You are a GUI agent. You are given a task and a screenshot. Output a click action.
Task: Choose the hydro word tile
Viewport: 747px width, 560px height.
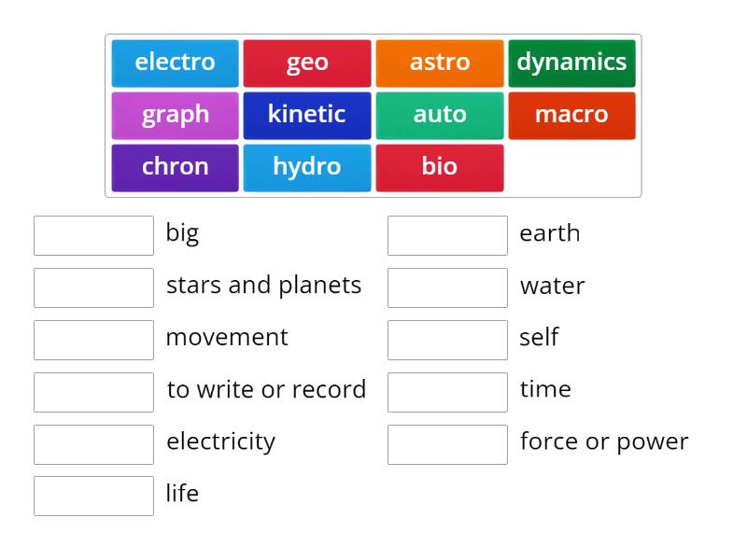(x=307, y=168)
